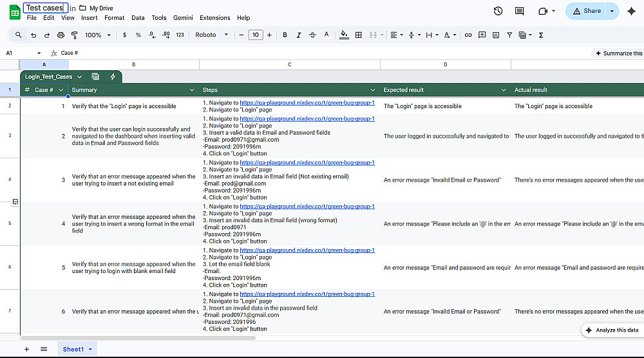Click the functions sigma icon
Image resolution: width=644 pixels, height=358 pixels.
tap(540, 35)
